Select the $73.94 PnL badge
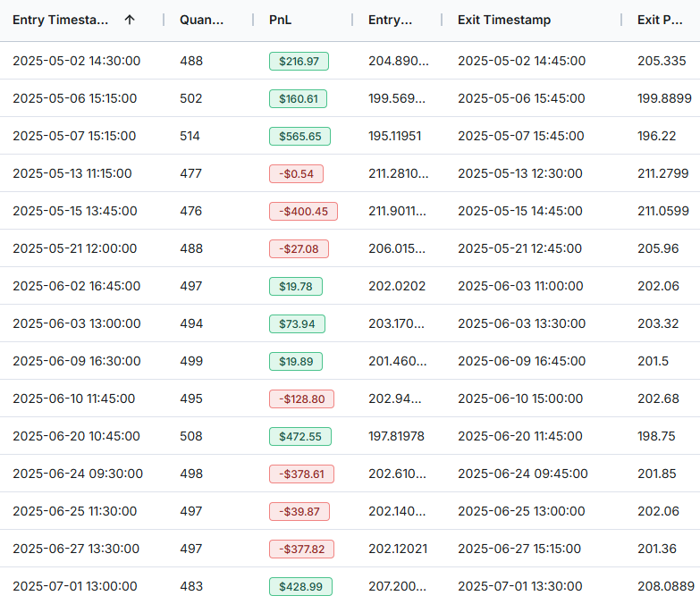Image resolution: width=700 pixels, height=604 pixels. tap(297, 323)
